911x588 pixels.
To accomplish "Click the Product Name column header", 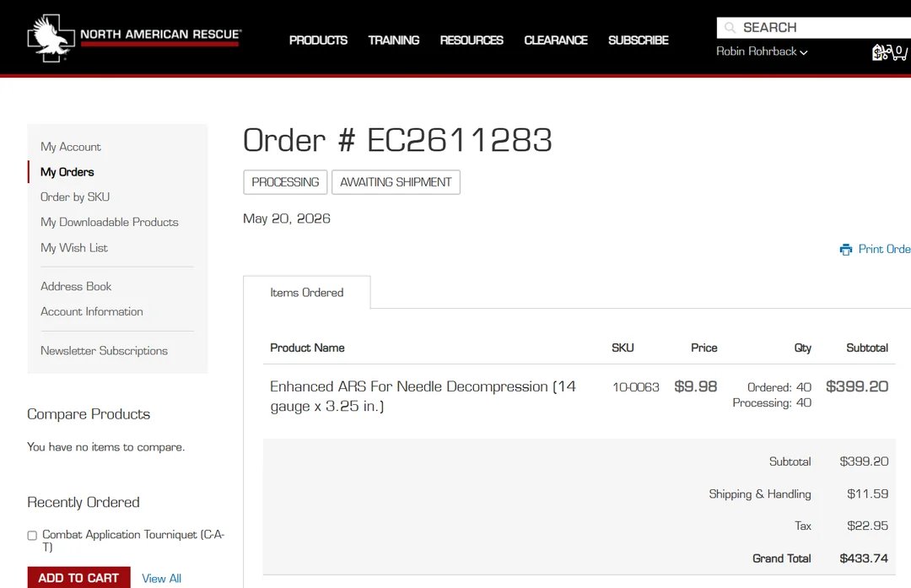I will pos(307,348).
